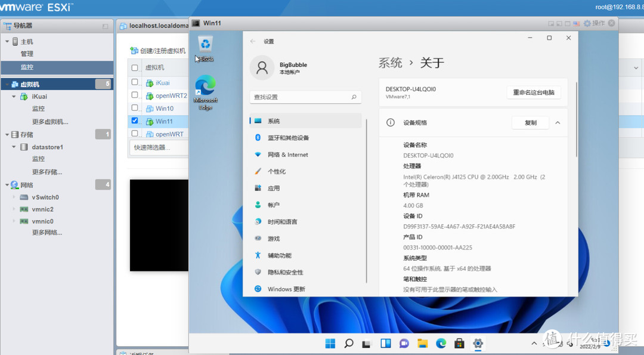This screenshot has height=355, width=644.
Task: Open Task View in taskbar
Action: (x=367, y=344)
